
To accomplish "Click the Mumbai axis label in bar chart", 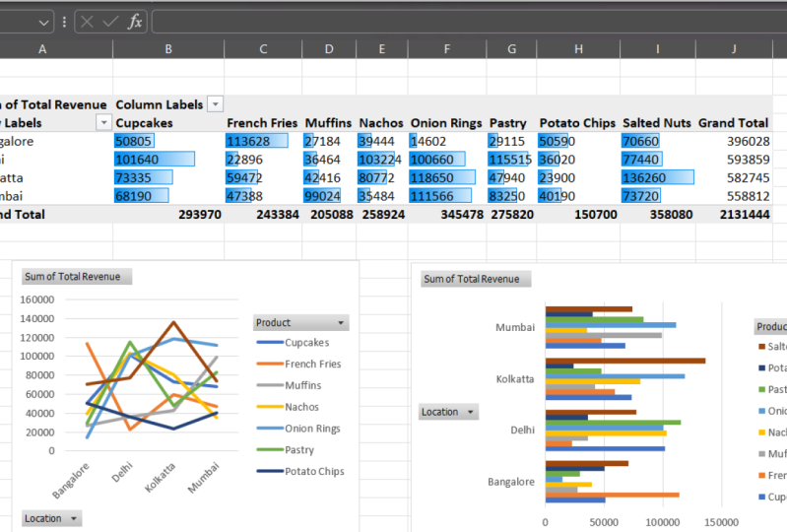I will (x=515, y=327).
